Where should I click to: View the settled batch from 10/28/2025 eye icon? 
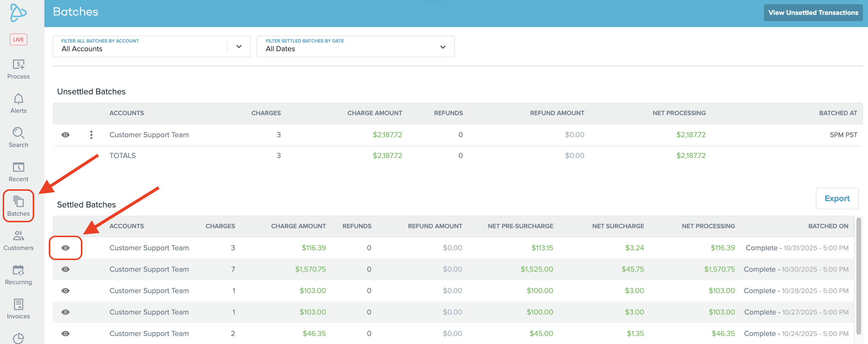coord(65,291)
